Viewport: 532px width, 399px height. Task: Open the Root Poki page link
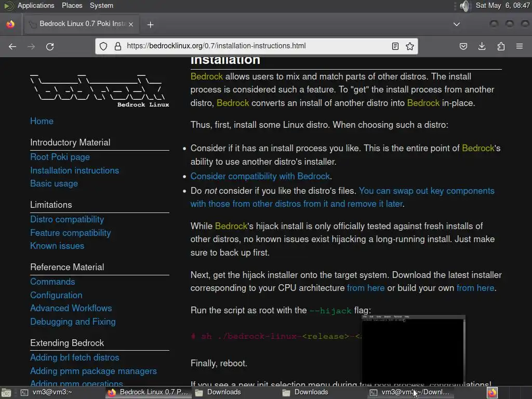pyautogui.click(x=60, y=157)
